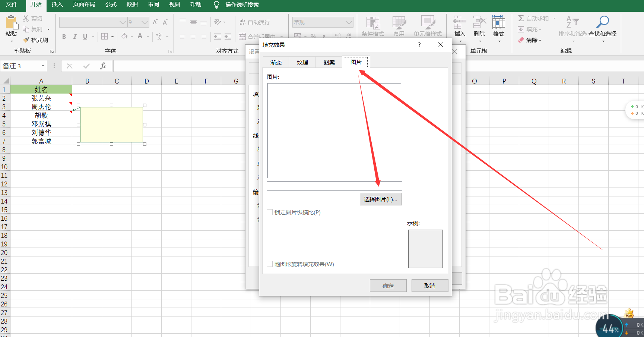
Task: Toggle Italic formatting button
Action: (x=74, y=37)
